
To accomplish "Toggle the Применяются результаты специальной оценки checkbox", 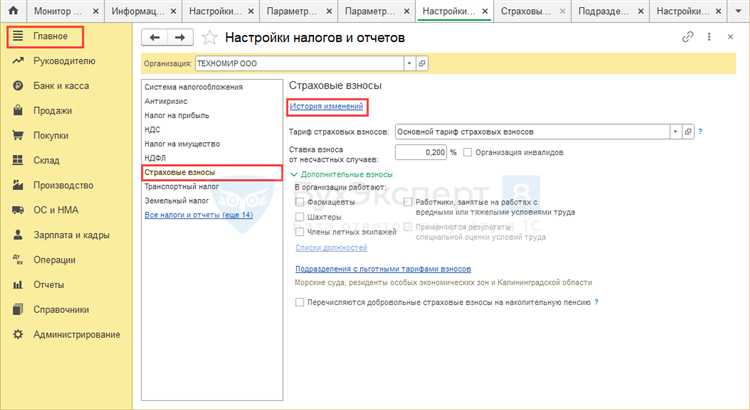I will pyautogui.click(x=408, y=226).
